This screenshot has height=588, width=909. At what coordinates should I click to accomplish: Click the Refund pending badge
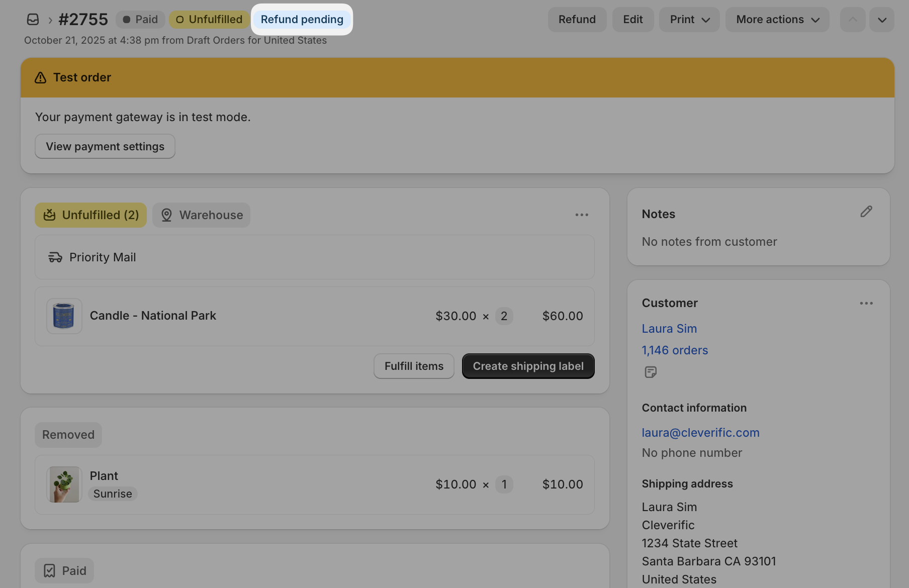pos(302,20)
